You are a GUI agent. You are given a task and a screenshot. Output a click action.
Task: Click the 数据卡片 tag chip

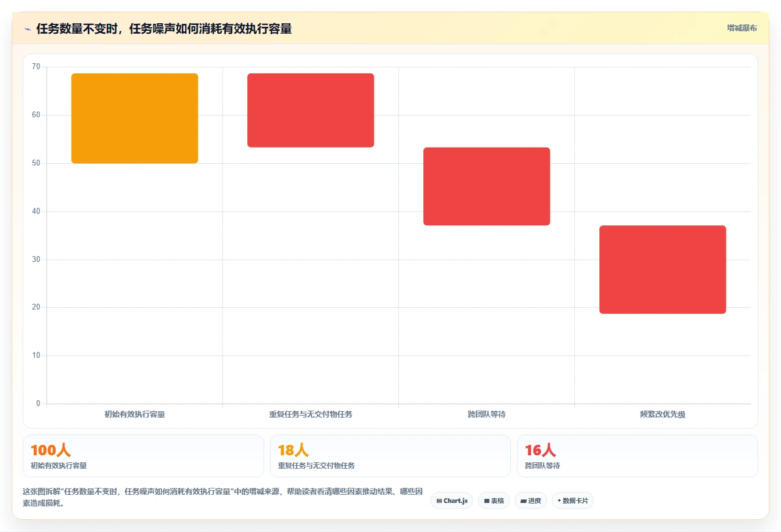click(573, 501)
